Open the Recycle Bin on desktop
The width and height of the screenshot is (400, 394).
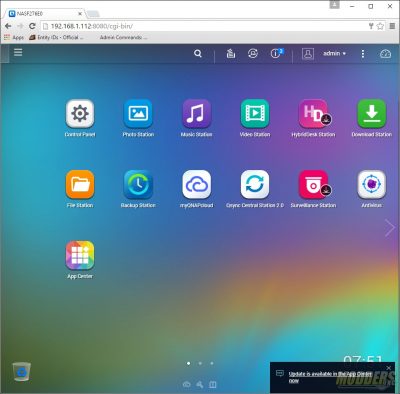[22, 372]
